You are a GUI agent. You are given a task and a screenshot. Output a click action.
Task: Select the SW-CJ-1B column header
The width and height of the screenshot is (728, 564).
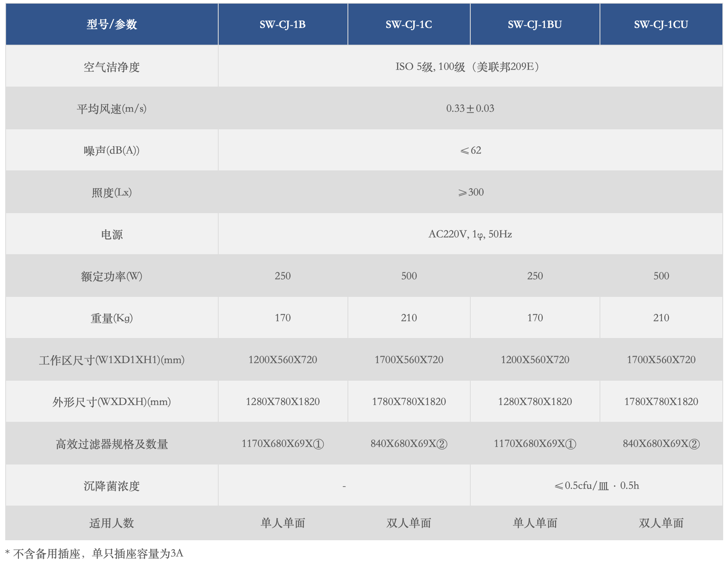pos(283,23)
